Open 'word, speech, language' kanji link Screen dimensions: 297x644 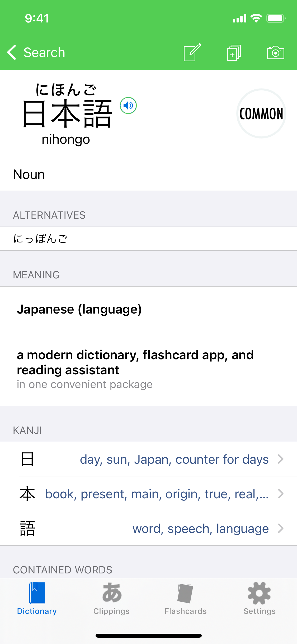click(x=201, y=529)
